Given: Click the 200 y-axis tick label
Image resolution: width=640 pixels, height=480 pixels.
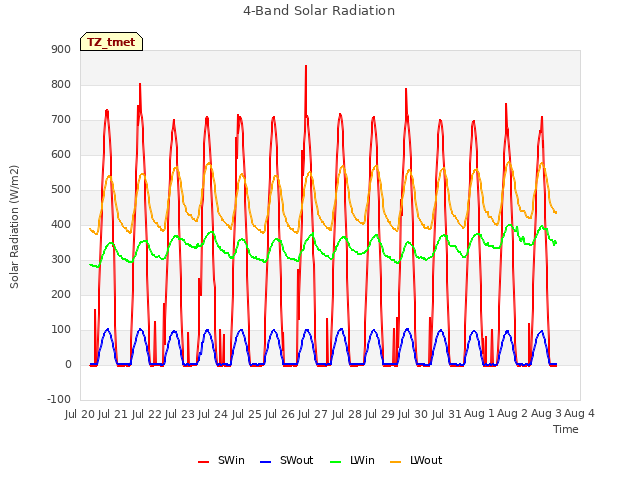Looking at the screenshot, I should (x=61, y=295).
